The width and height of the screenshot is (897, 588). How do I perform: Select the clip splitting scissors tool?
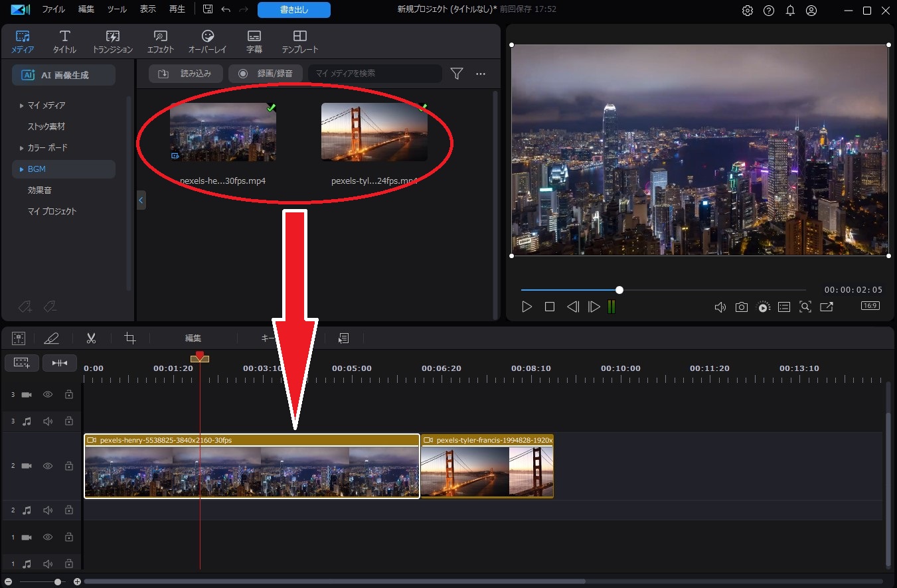click(x=91, y=338)
